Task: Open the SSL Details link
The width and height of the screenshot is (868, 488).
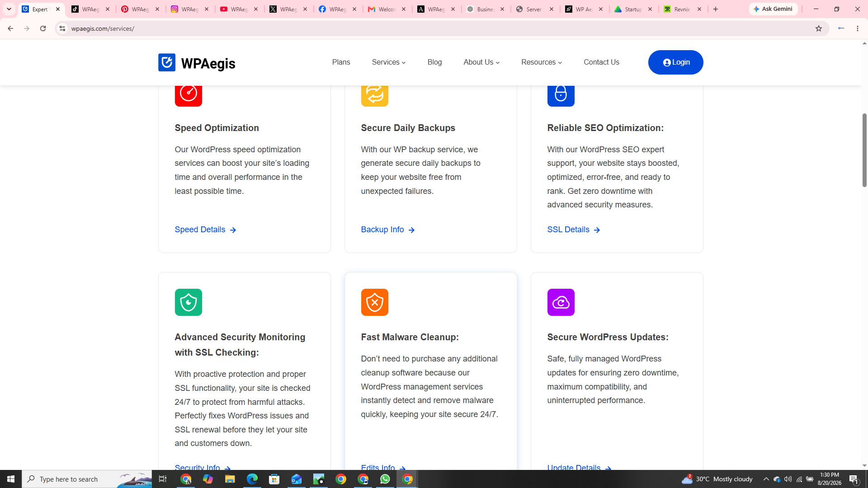Action: (574, 230)
